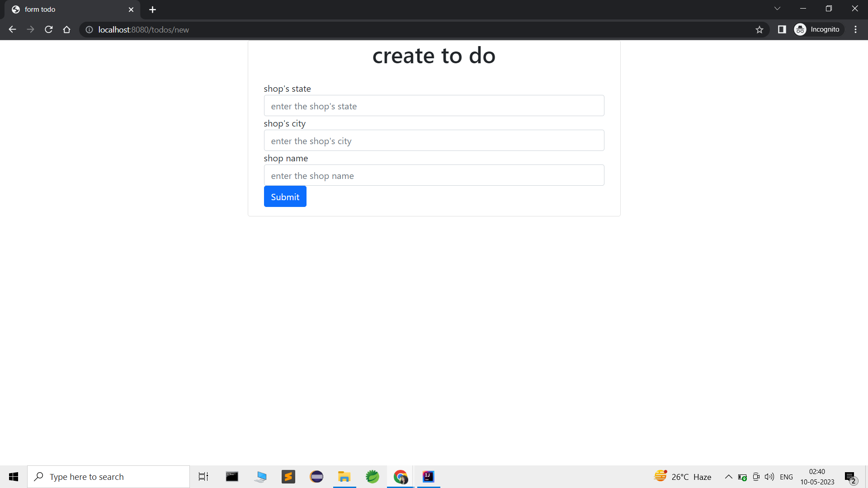Open IntelliJ IDEA from the taskbar

428,476
